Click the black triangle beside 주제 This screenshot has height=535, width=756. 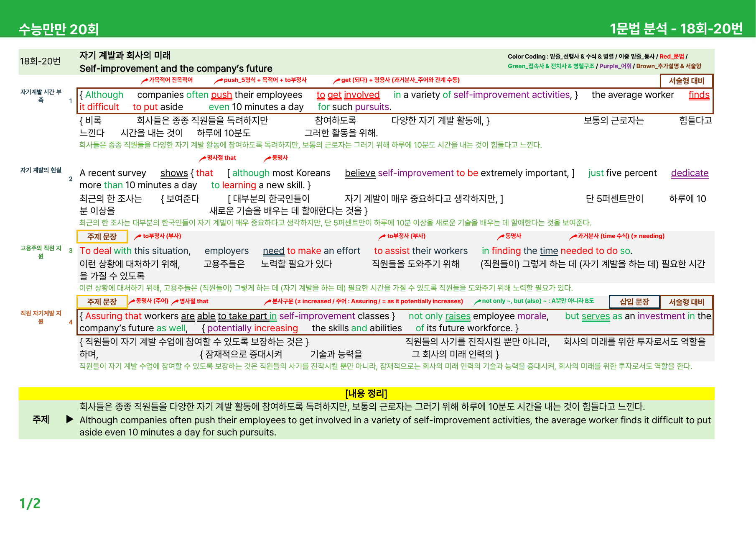click(70, 419)
